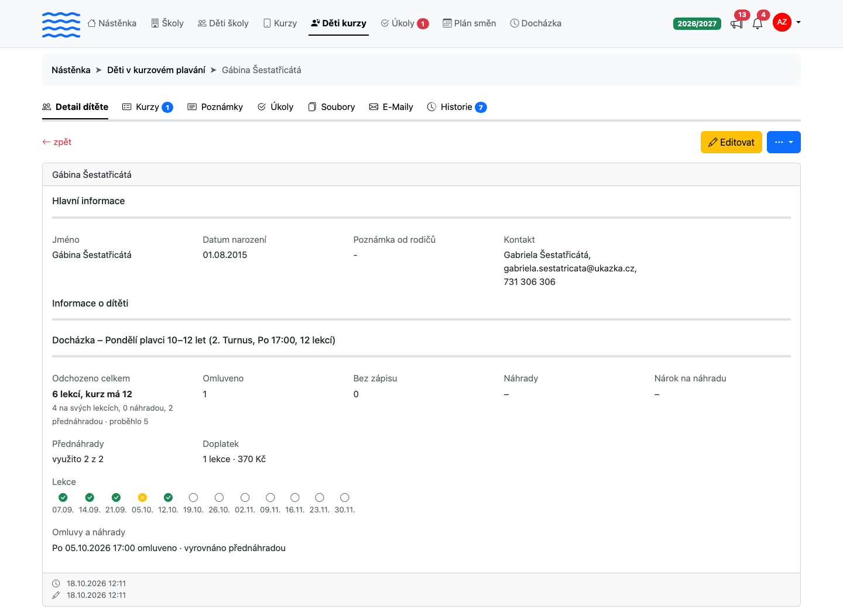Click the email gabriela.sestatricata@ukazka.cz
Viewport: 843px width, 616px height.
point(569,269)
